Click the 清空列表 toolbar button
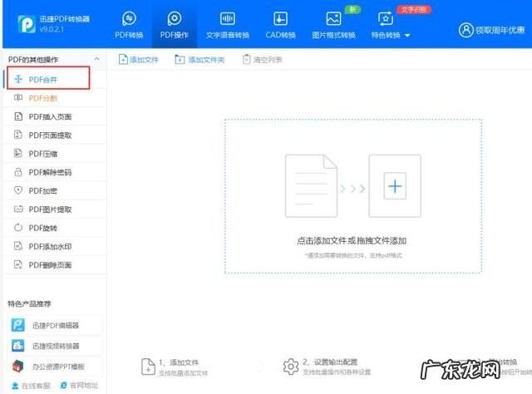 (262, 60)
